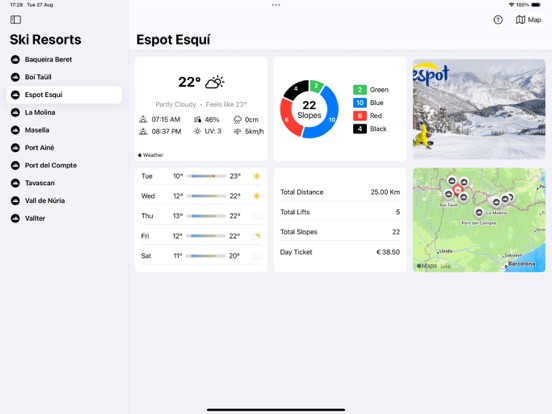
Task: Click the 22 Slopes donut chart center
Action: tap(309, 109)
